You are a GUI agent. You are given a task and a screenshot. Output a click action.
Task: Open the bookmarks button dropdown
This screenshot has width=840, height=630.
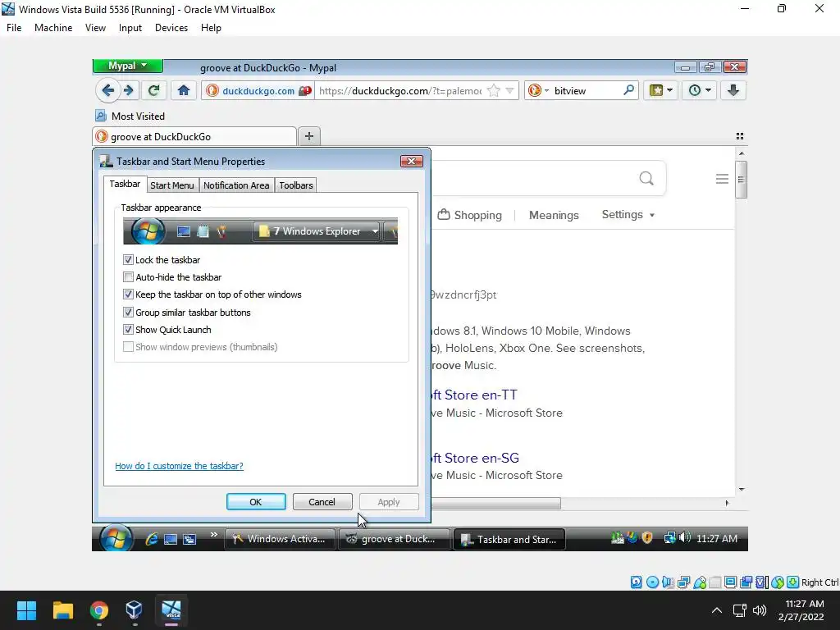[x=661, y=90]
